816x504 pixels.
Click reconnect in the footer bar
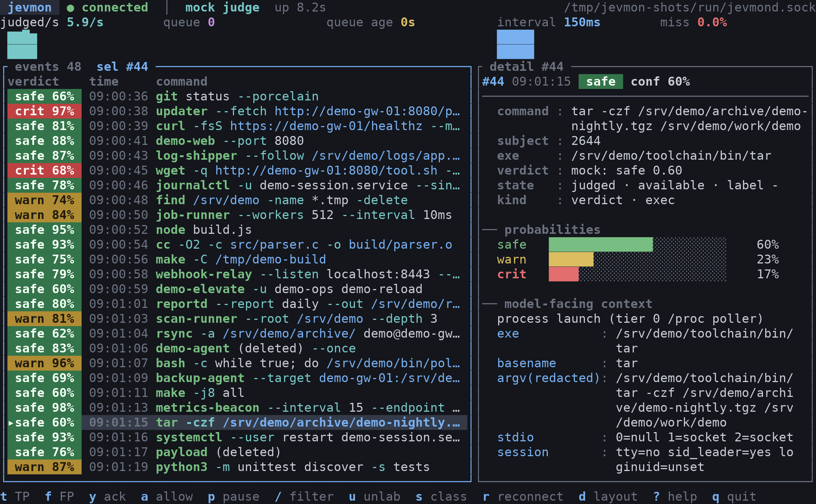click(523, 497)
